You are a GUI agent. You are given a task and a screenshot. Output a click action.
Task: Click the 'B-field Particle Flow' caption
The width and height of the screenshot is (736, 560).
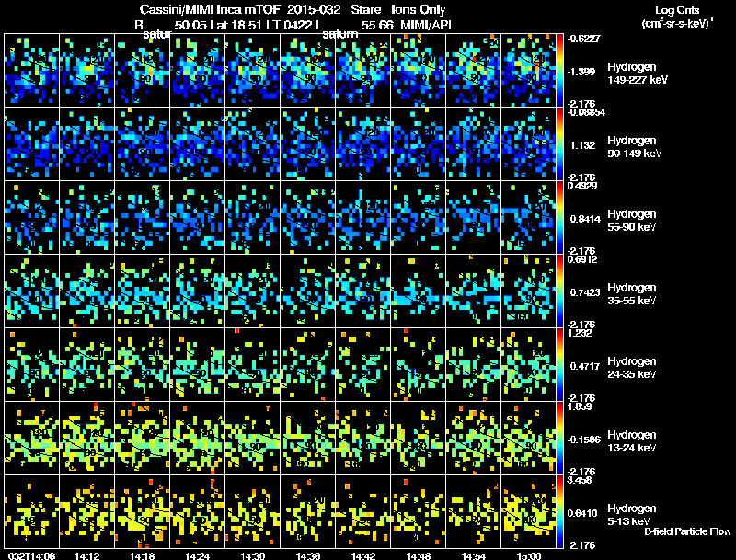tap(687, 531)
